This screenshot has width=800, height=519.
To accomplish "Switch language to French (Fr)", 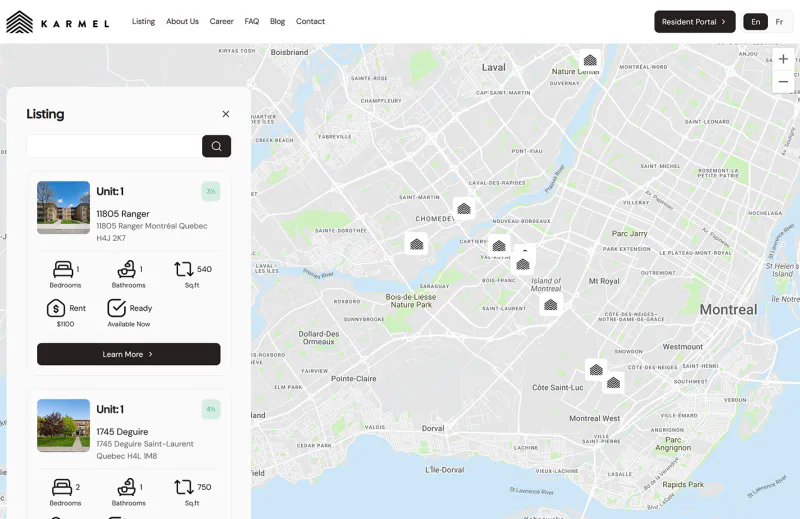I will tap(779, 22).
